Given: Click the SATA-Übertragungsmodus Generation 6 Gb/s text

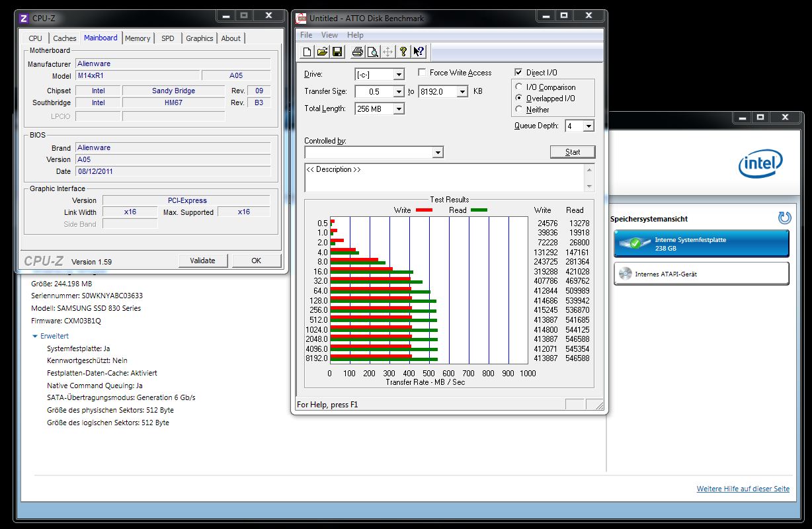Looking at the screenshot, I should (x=121, y=397).
